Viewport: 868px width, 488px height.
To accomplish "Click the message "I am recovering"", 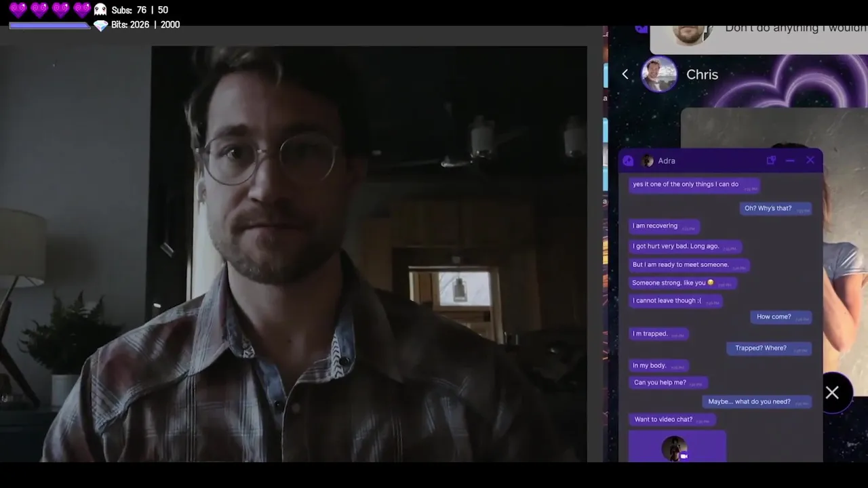I will click(663, 226).
